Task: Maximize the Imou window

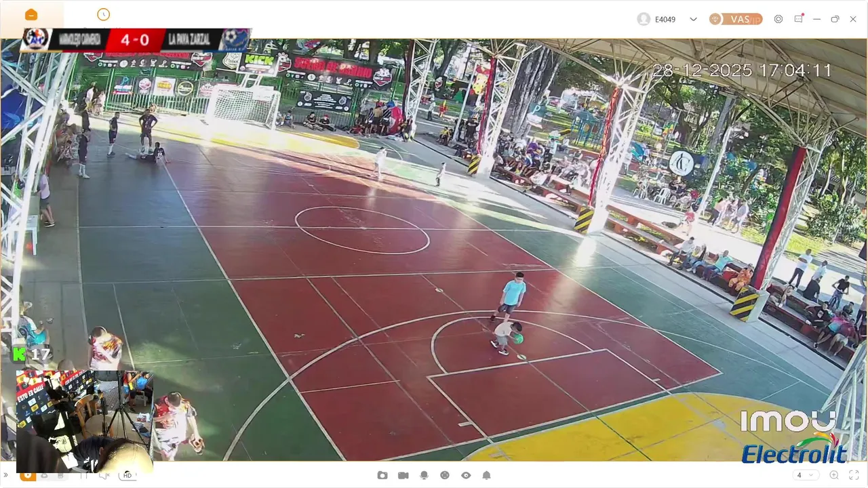Action: coord(835,19)
